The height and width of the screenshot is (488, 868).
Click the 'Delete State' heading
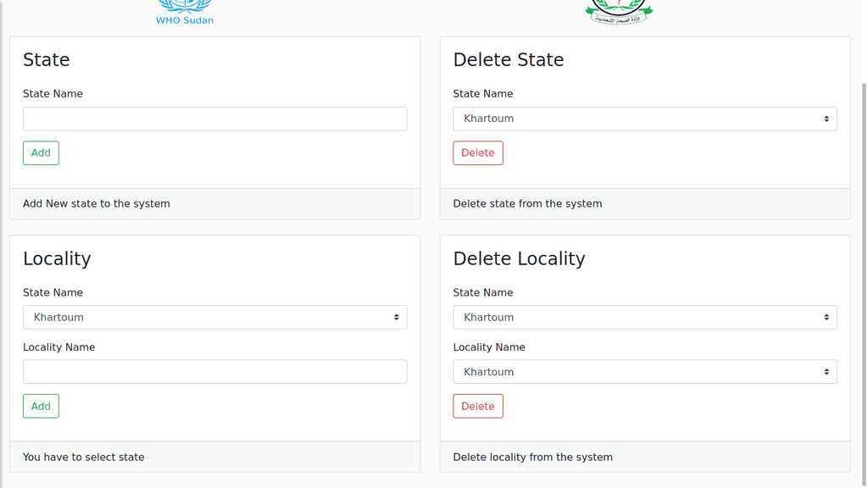pyautogui.click(x=509, y=60)
